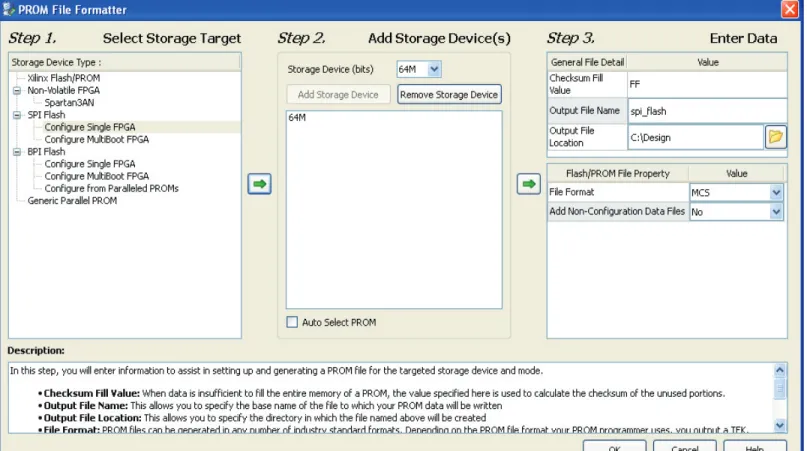Select Generic Parallel PROM tree item

72,201
